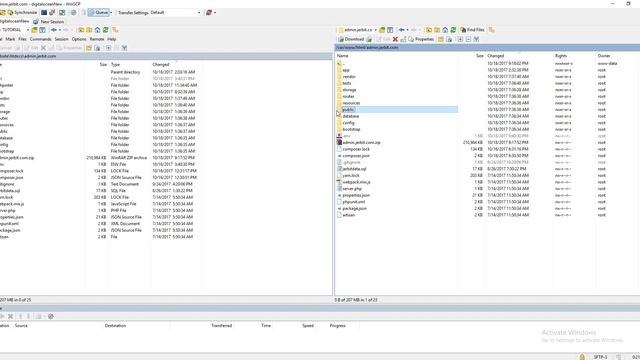Click the red X delete icon in remote toolbar
640x360 pixels.
coord(395,39)
